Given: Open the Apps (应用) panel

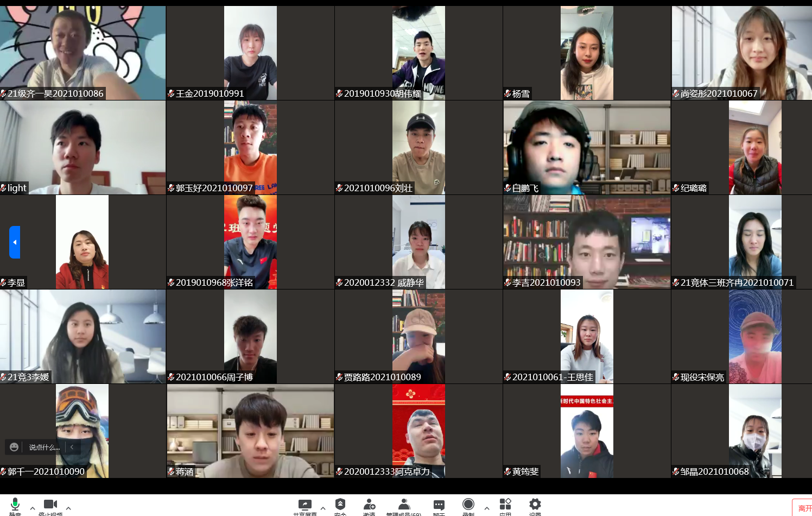Looking at the screenshot, I should [x=505, y=505].
